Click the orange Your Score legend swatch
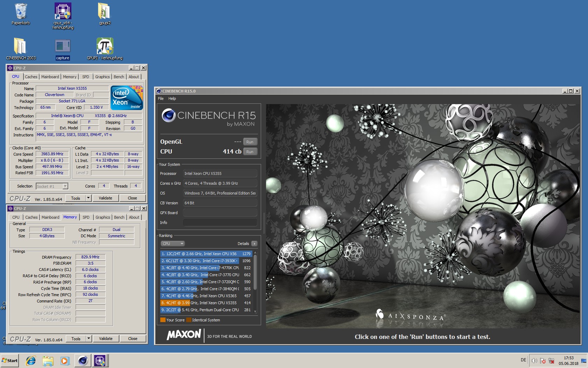588x368 pixels. [x=163, y=320]
